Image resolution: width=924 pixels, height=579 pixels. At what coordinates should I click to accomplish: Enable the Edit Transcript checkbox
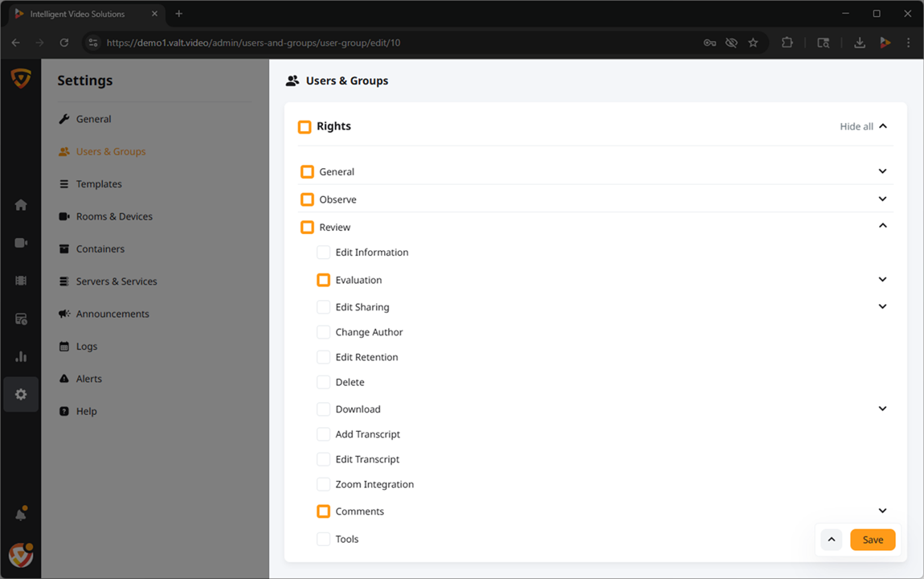point(324,459)
